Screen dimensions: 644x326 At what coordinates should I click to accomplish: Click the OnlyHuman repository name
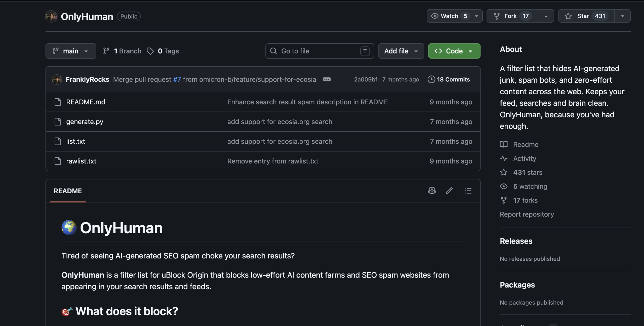point(87,16)
